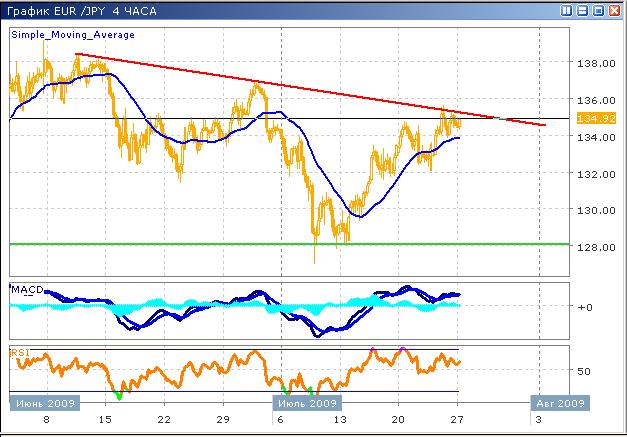
Task: Click the orange 134.92 current price tag
Action: coord(589,119)
